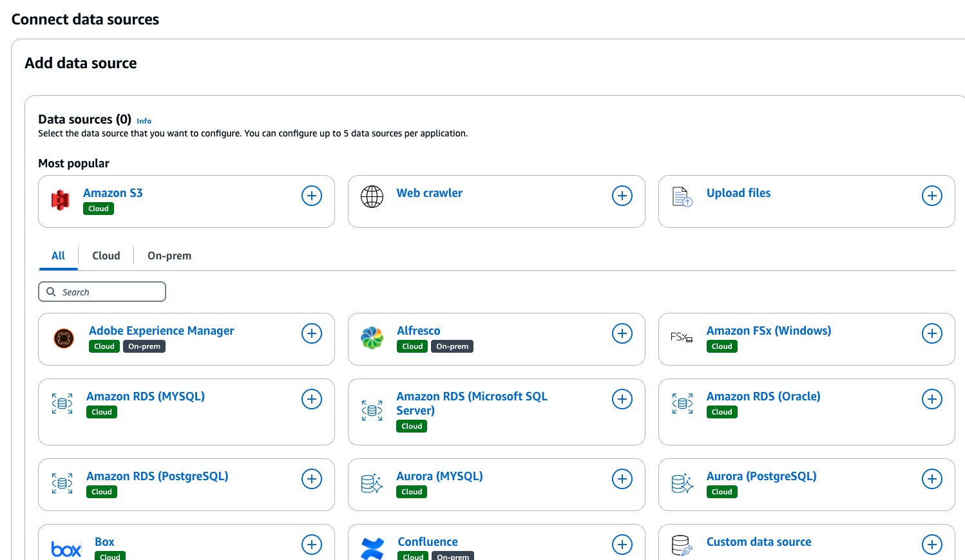The image size is (965, 560).
Task: Open the Amazon S3 link
Action: pyautogui.click(x=113, y=193)
